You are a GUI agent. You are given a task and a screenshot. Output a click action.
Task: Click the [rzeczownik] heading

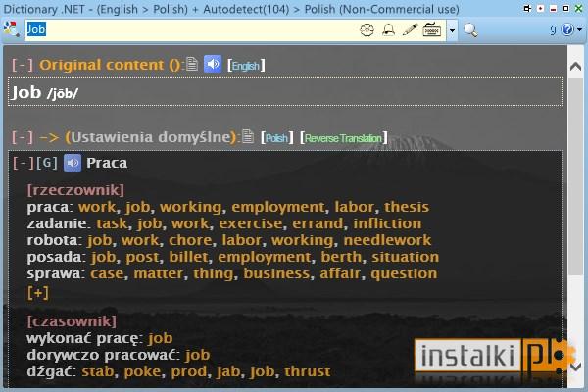pyautogui.click(x=75, y=190)
